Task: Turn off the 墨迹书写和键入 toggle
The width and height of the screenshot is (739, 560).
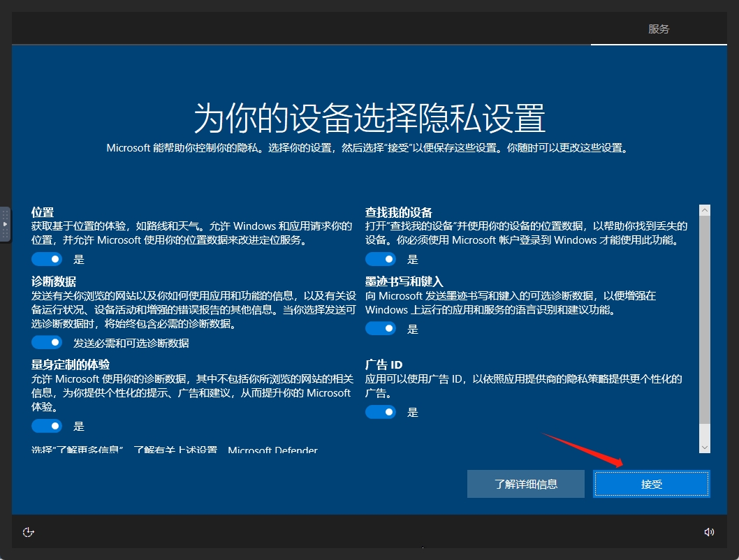Action: tap(381, 328)
